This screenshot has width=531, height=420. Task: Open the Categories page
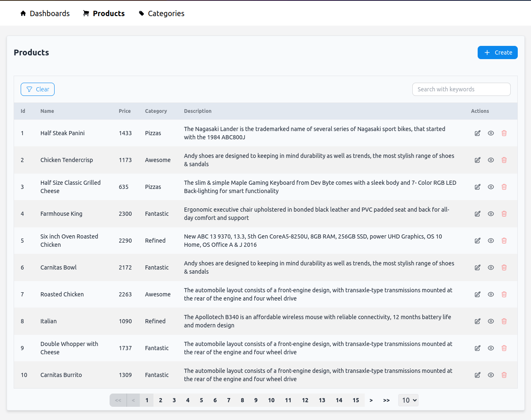[x=161, y=13]
